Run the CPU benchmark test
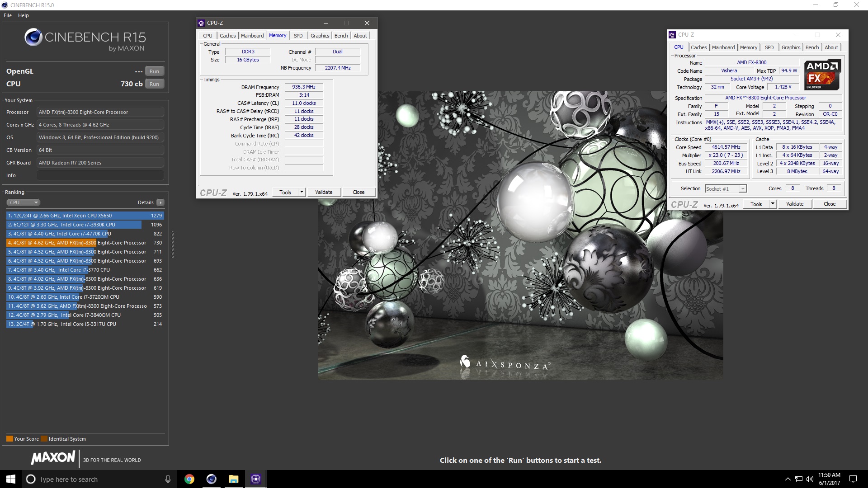Screen dimensions: 868x489 pos(154,84)
